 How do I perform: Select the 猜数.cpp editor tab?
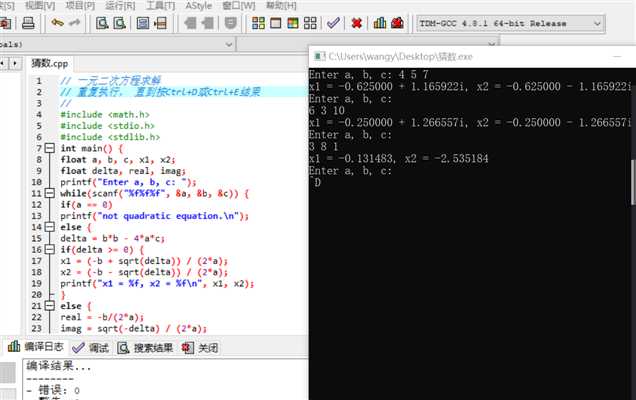[x=50, y=63]
